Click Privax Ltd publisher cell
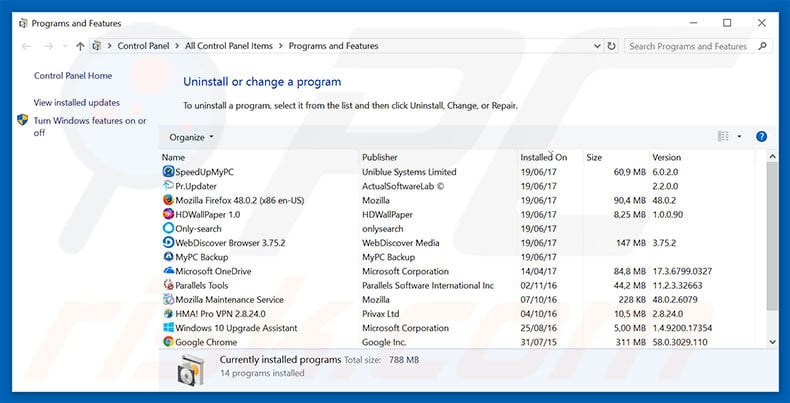Viewport: 790px width, 403px height. pyautogui.click(x=380, y=313)
